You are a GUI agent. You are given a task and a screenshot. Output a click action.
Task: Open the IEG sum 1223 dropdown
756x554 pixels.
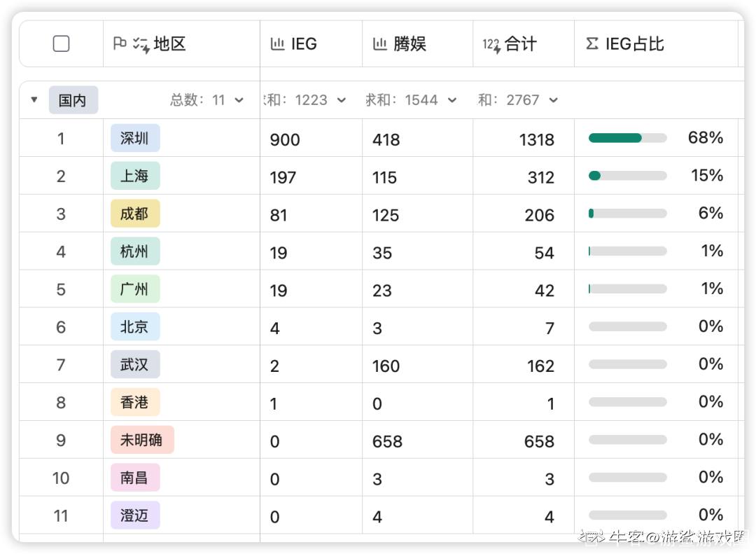pyautogui.click(x=304, y=100)
